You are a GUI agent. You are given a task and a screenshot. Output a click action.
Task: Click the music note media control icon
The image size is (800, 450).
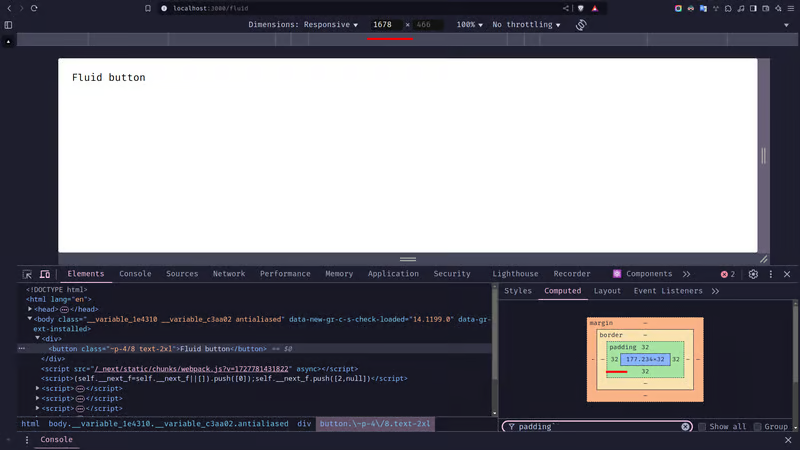(741, 8)
